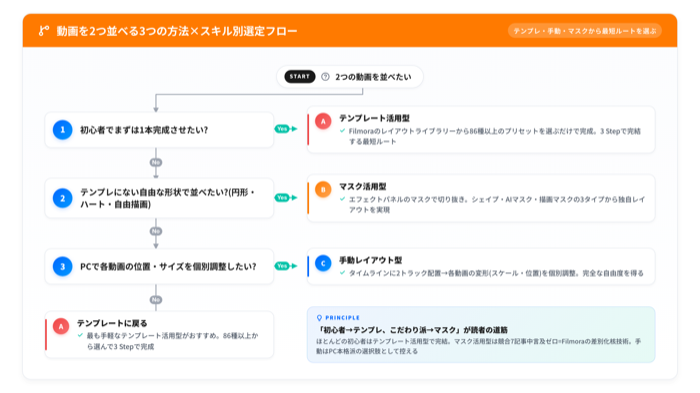Click the blue C circle in 手動レイアウト型 card
Viewport: 700px width, 393px height.
point(323,263)
